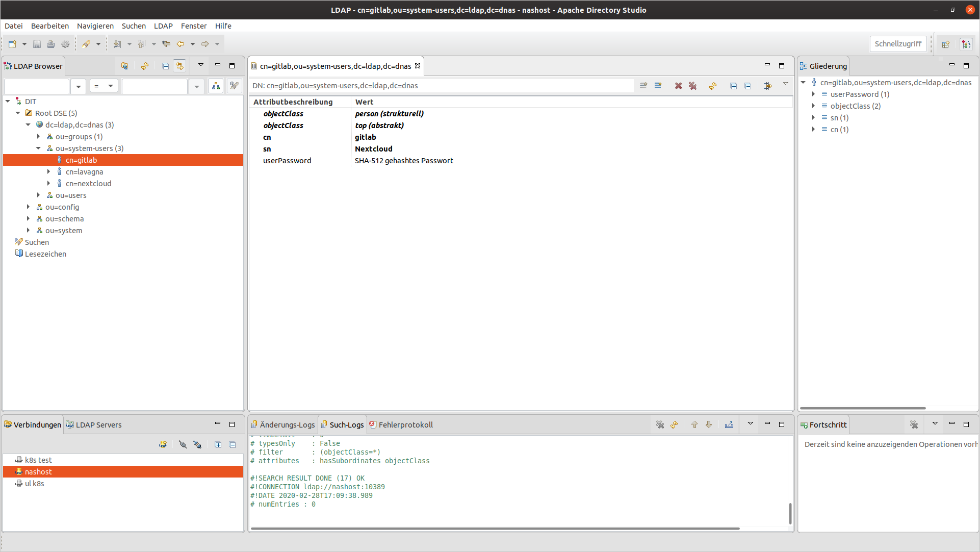Reload the cn=gitlab entry attributes

[x=713, y=86]
